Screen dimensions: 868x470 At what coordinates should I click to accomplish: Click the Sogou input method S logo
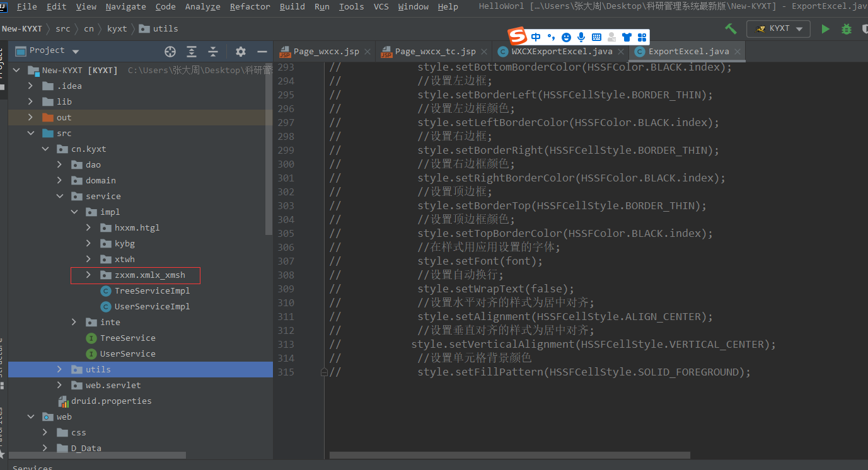(x=517, y=37)
